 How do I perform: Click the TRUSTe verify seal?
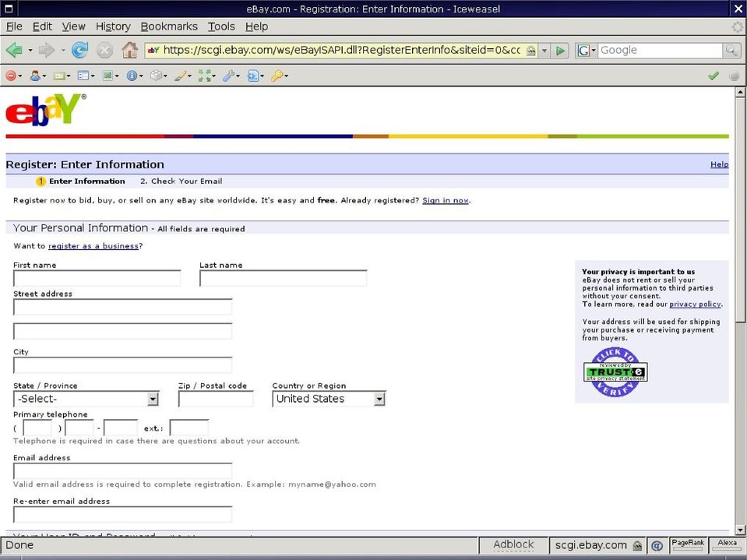click(x=615, y=372)
